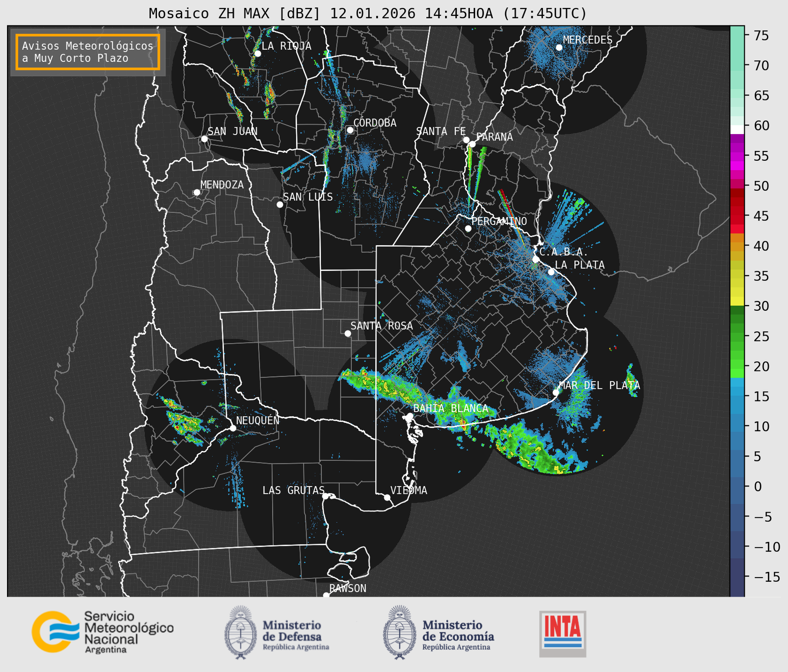
Task: Click the Santa Fe city marker dot
Action: coord(466,140)
